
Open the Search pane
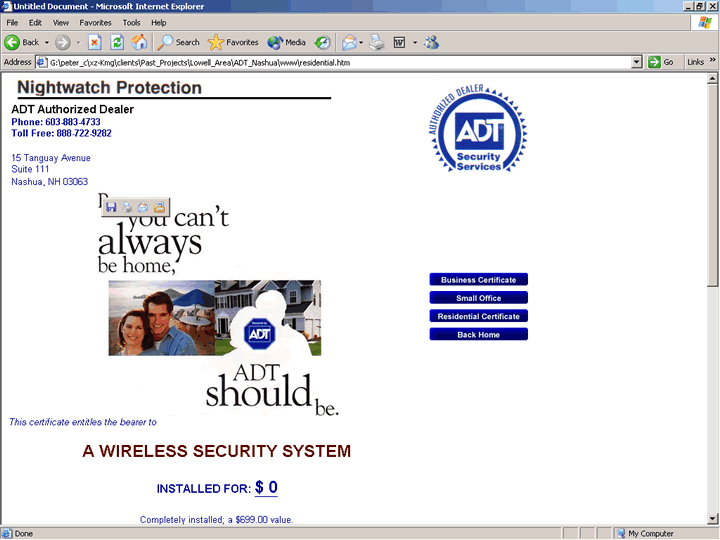(178, 43)
